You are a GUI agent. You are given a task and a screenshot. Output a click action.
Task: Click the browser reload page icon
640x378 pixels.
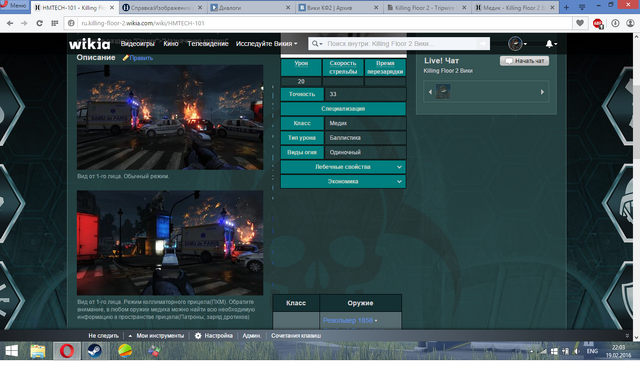[40, 23]
